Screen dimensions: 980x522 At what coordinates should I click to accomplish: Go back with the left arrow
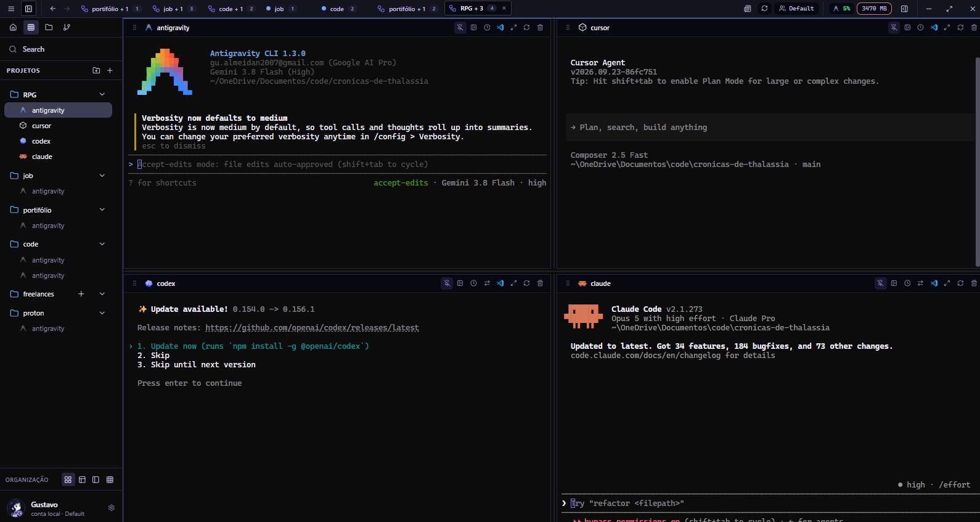[53, 9]
